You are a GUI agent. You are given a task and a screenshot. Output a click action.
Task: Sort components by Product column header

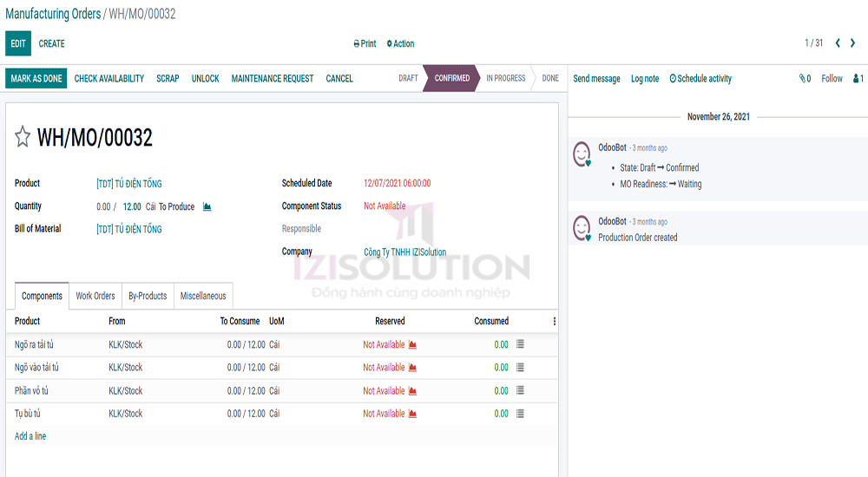(27, 321)
